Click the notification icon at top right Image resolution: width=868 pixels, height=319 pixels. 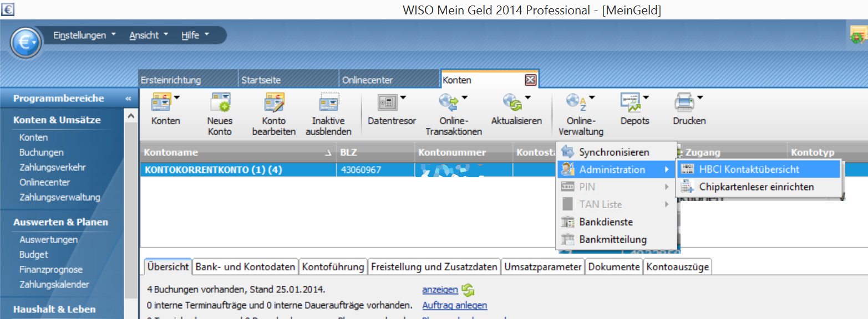click(858, 35)
